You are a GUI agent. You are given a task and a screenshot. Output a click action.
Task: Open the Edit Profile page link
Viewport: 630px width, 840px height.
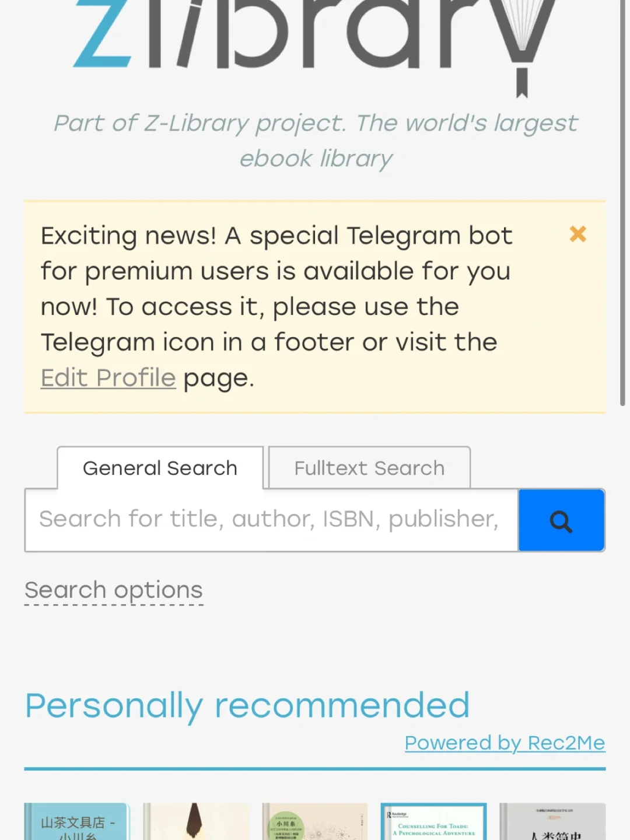(108, 377)
